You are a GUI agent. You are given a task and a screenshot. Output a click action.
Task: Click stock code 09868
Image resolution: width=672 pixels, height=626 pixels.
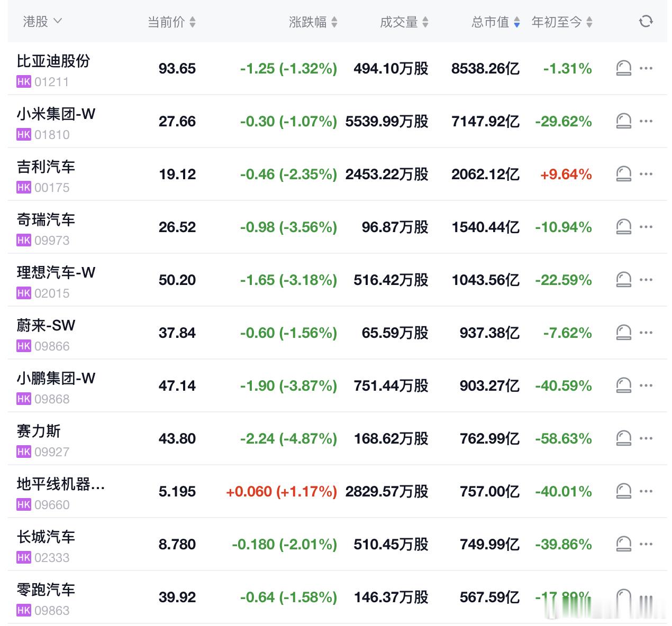(52, 399)
